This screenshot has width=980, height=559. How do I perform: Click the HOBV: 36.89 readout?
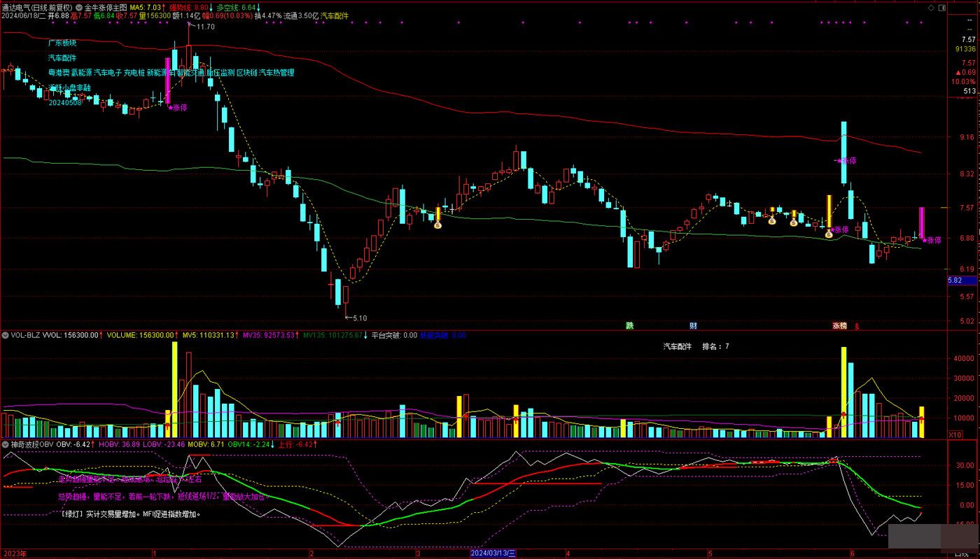119,444
